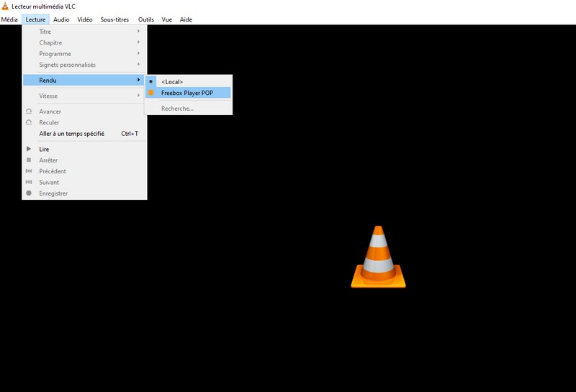Viewport: 576px width, 392px height.
Task: Open the Aide menu
Action: pos(186,19)
